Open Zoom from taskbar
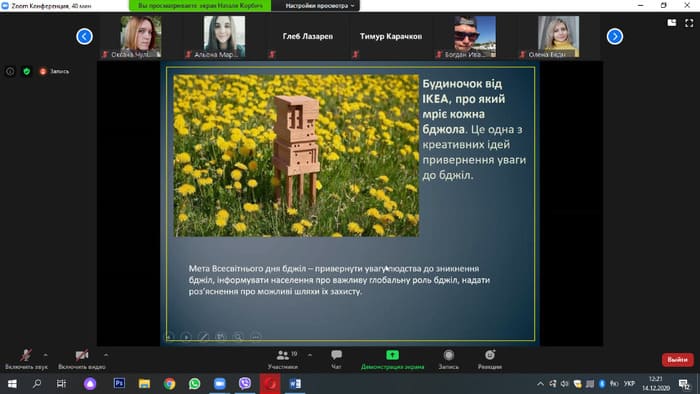The height and width of the screenshot is (394, 700). coord(220,383)
